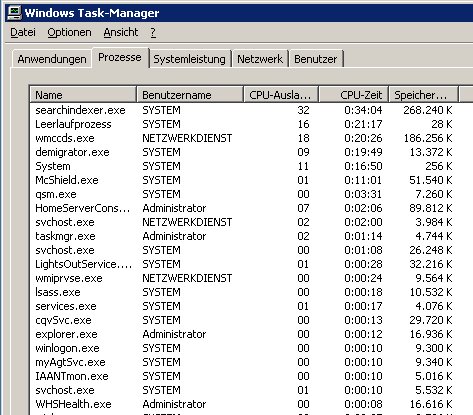473x415 pixels.
Task: Select the demigrator.exe process
Action: [244, 152]
